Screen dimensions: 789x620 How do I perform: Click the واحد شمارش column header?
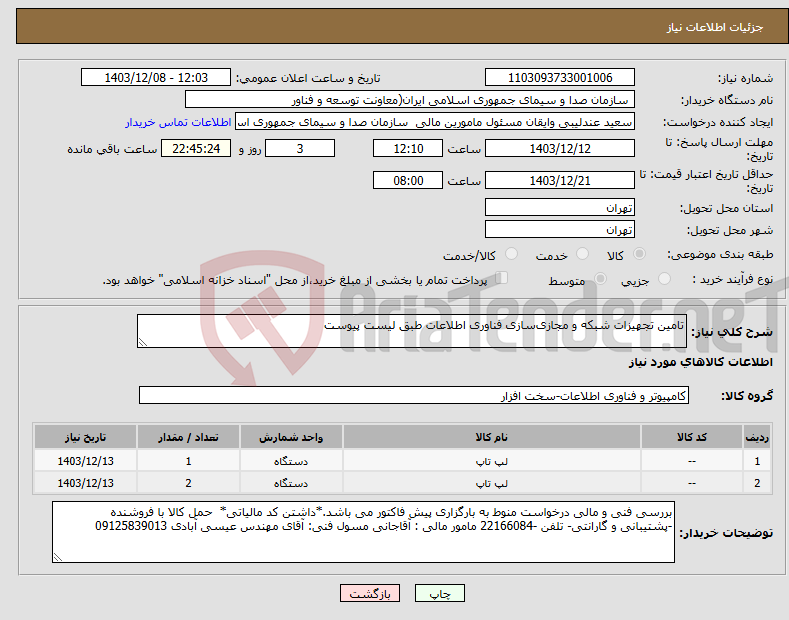point(291,437)
